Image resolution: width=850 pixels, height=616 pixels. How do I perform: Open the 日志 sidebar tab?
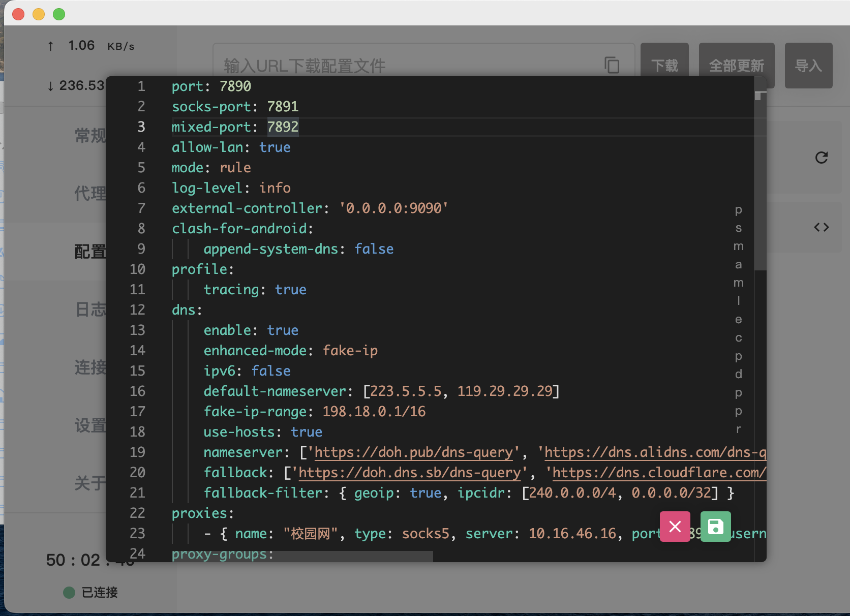pyautogui.click(x=90, y=309)
